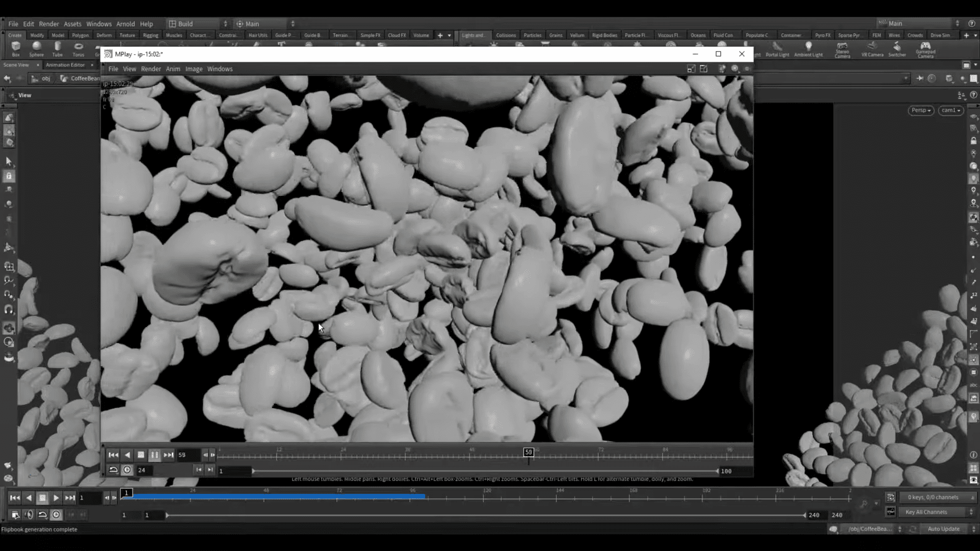Select the Torus tool on Create shelf
Viewport: 980px width, 551px height.
(x=78, y=49)
